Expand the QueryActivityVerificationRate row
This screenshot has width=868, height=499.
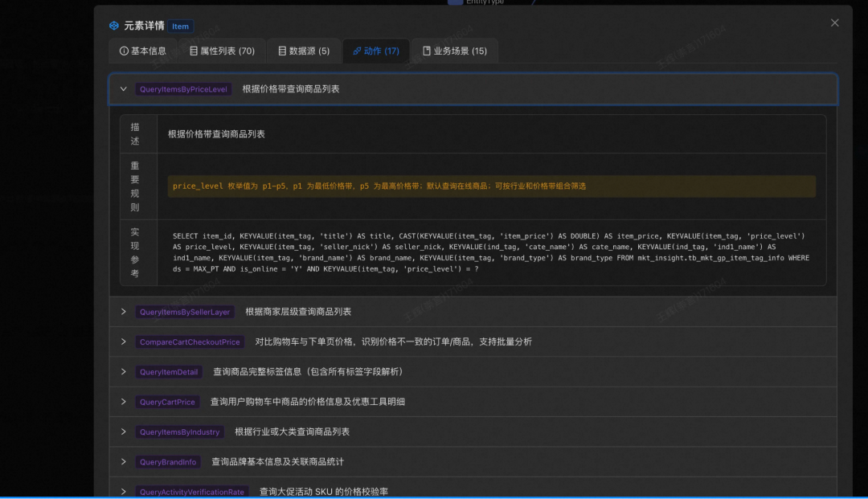click(123, 492)
